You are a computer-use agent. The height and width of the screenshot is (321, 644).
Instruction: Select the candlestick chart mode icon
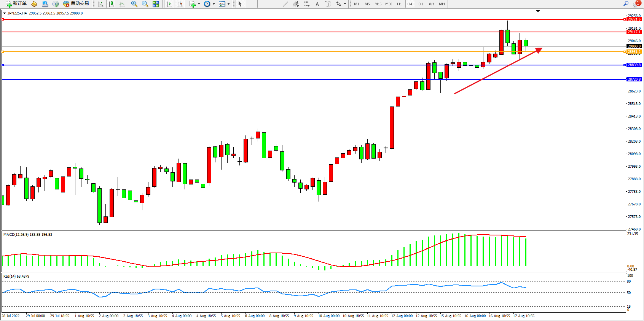click(111, 4)
